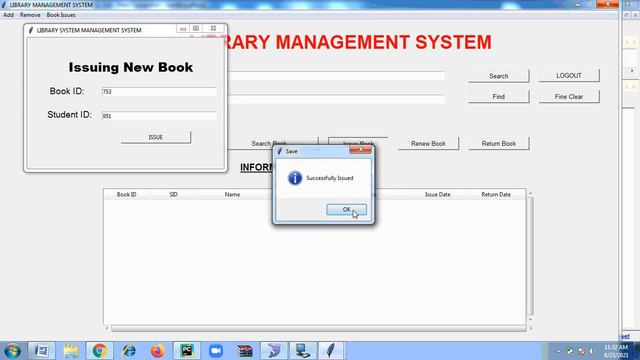Minimize the Issuing New Book window
The height and width of the screenshot is (360, 640).
[x=183, y=29]
